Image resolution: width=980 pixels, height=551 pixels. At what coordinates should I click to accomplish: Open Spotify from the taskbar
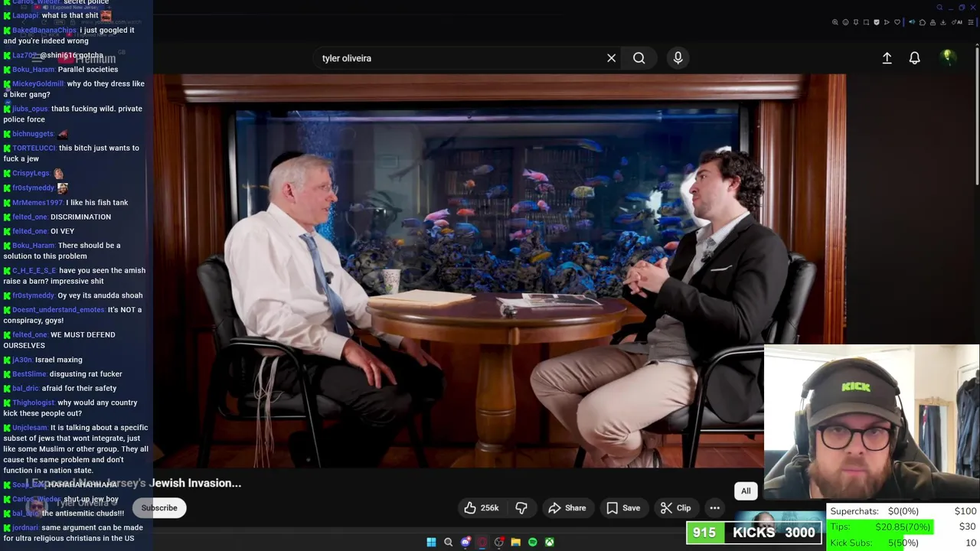pos(532,543)
